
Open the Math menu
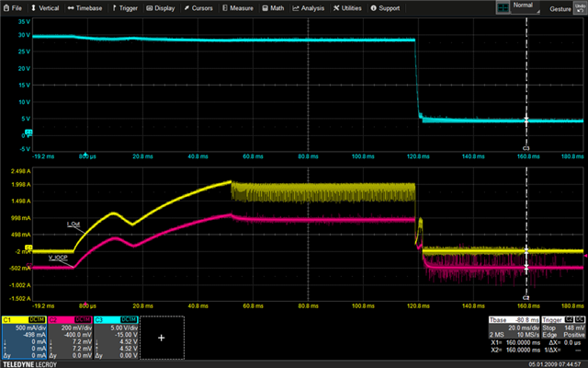273,8
